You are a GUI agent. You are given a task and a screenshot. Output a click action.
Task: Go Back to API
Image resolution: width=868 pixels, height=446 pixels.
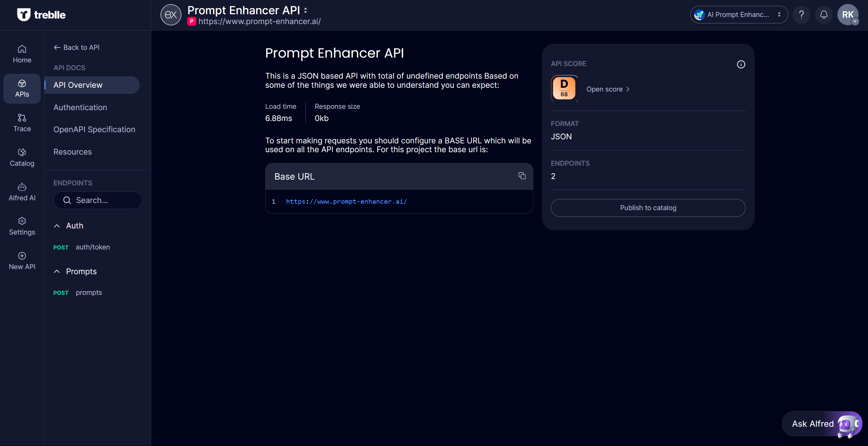coord(77,47)
